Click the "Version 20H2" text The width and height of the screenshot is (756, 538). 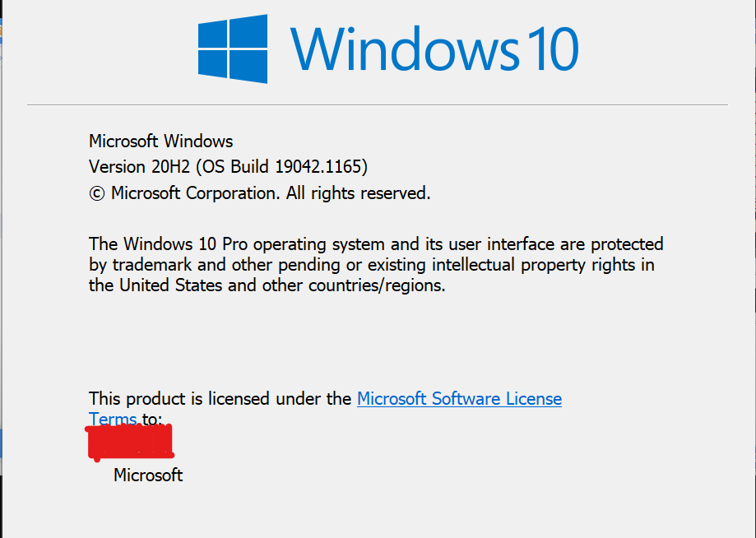tap(139, 167)
